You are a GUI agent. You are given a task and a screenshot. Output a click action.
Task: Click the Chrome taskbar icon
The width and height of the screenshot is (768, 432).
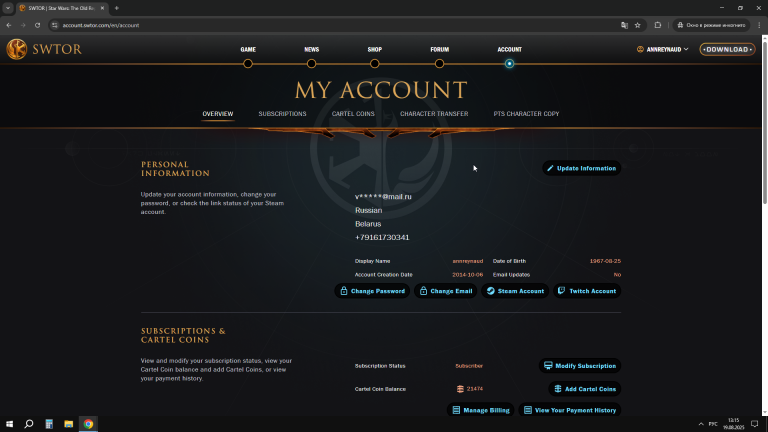(88, 424)
